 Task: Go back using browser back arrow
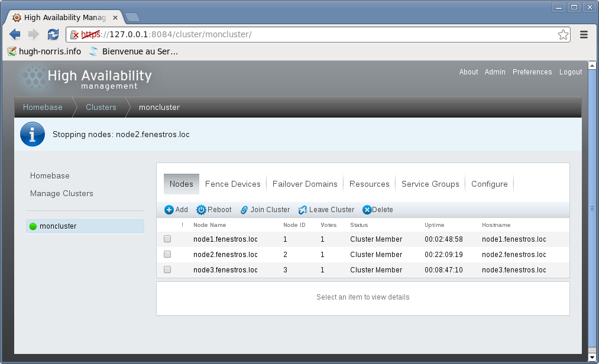click(x=15, y=34)
